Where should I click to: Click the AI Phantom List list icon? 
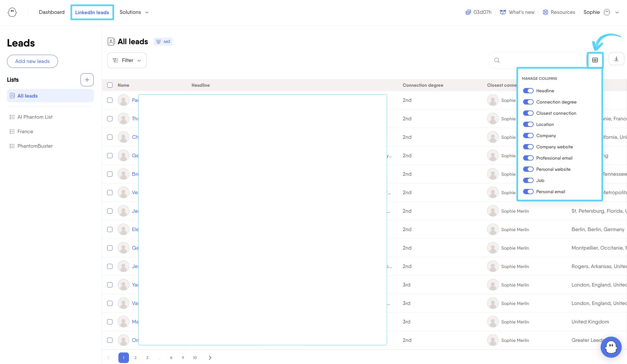[12, 117]
